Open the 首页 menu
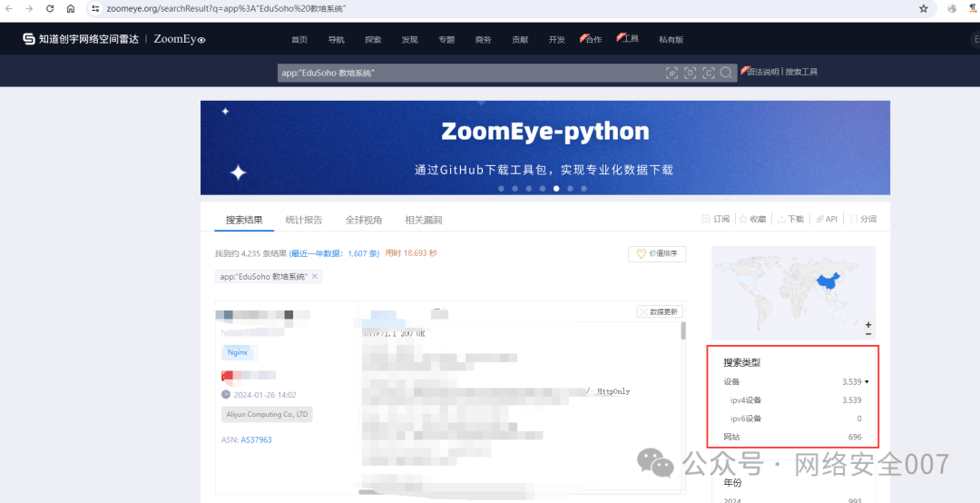The height and width of the screenshot is (503, 980). tap(299, 39)
